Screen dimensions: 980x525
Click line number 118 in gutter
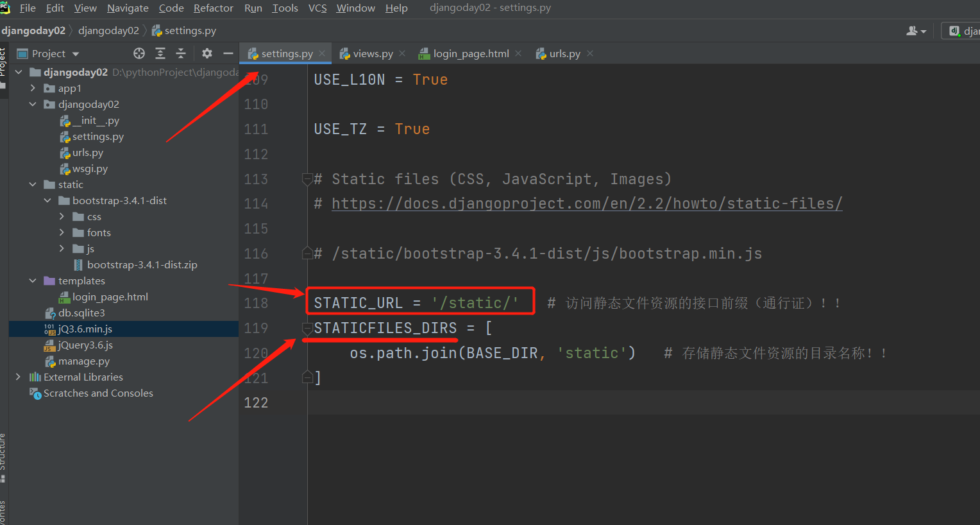click(x=256, y=304)
